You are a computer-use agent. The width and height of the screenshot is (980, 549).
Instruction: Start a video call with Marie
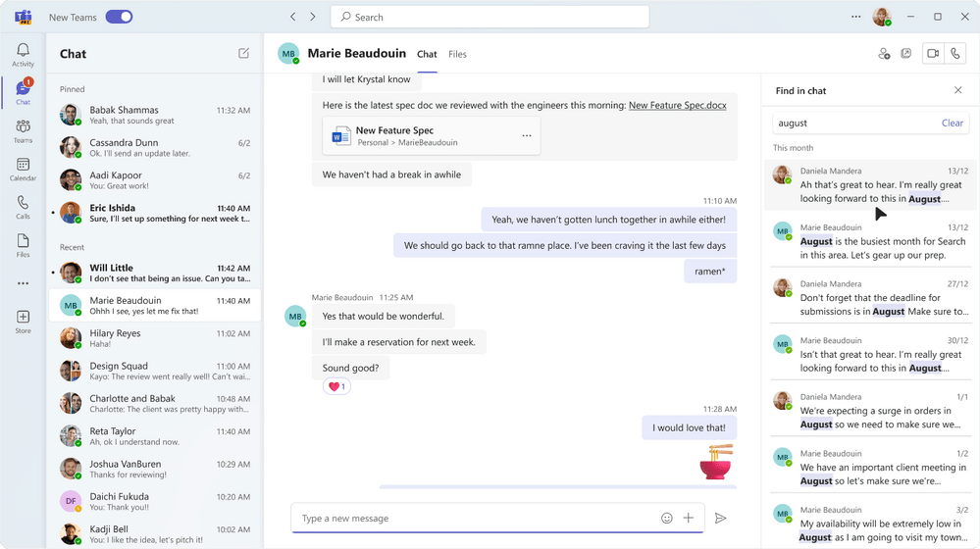[933, 54]
